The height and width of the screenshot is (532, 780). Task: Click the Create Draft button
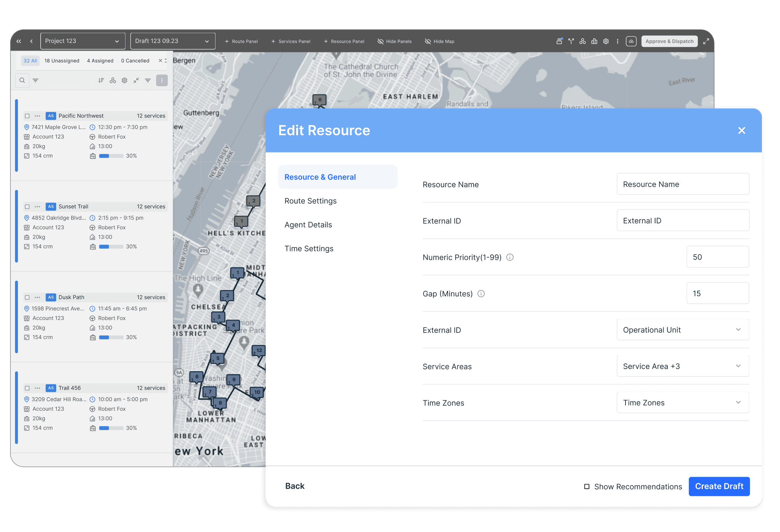719,486
